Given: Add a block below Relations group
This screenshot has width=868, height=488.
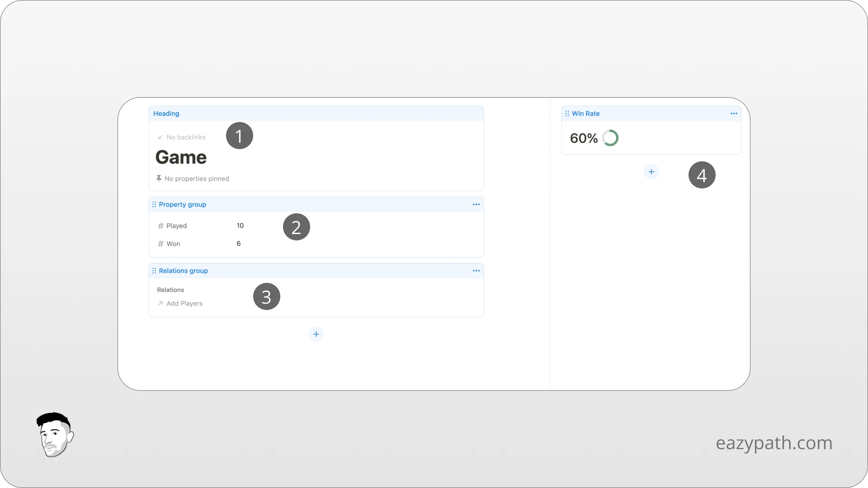Looking at the screenshot, I should [316, 334].
